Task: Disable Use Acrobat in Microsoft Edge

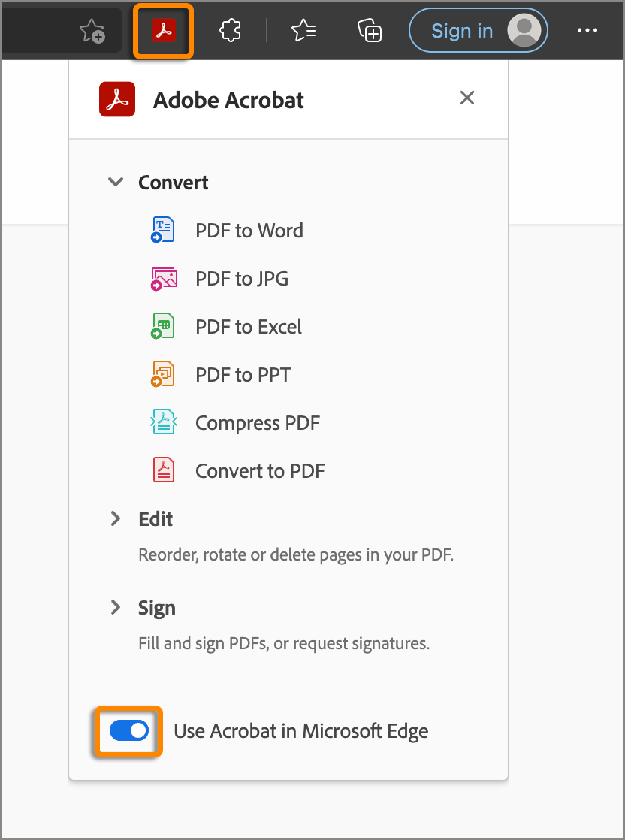Action: click(x=128, y=730)
